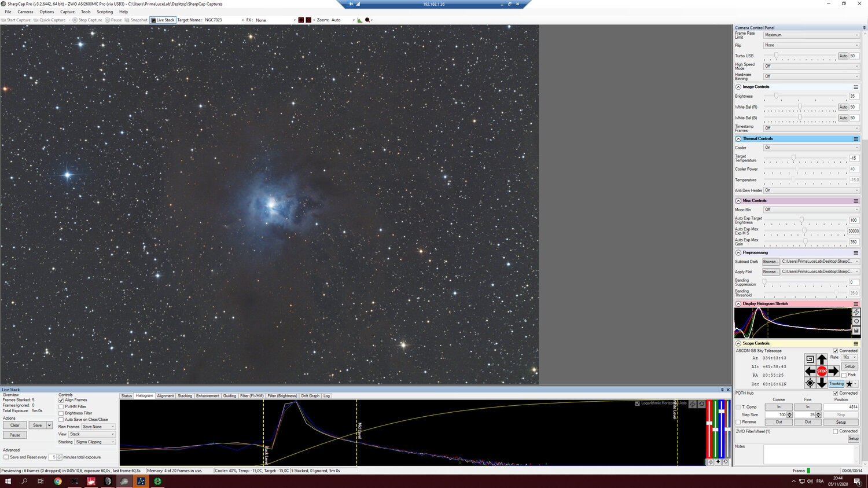This screenshot has width=868, height=488.
Task: Click Browse for Subtract Dark
Action: [x=770, y=262]
